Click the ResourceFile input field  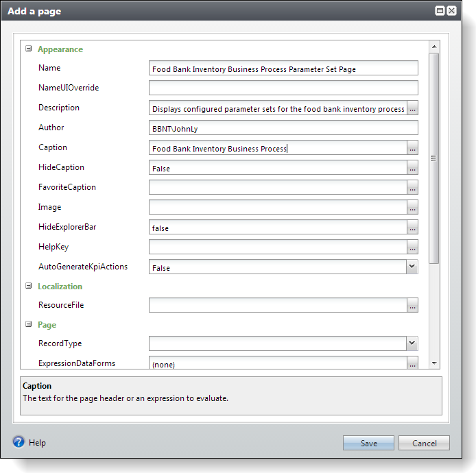click(x=278, y=305)
